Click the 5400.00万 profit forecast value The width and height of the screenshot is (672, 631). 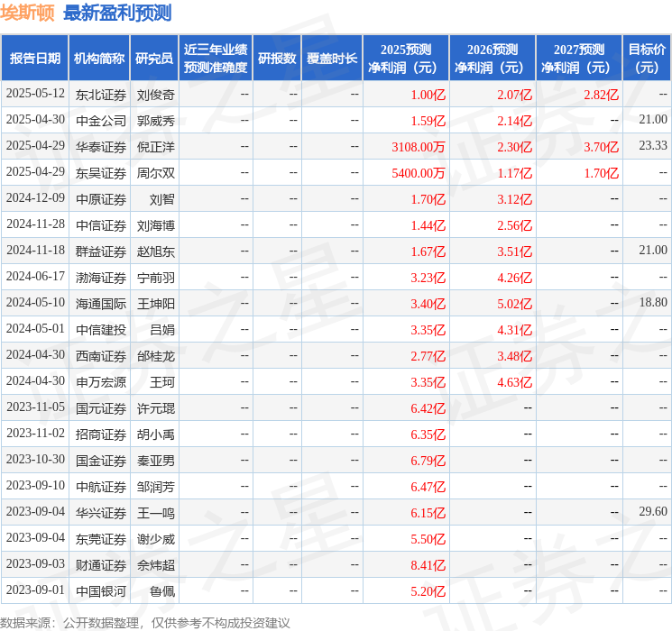[419, 173]
